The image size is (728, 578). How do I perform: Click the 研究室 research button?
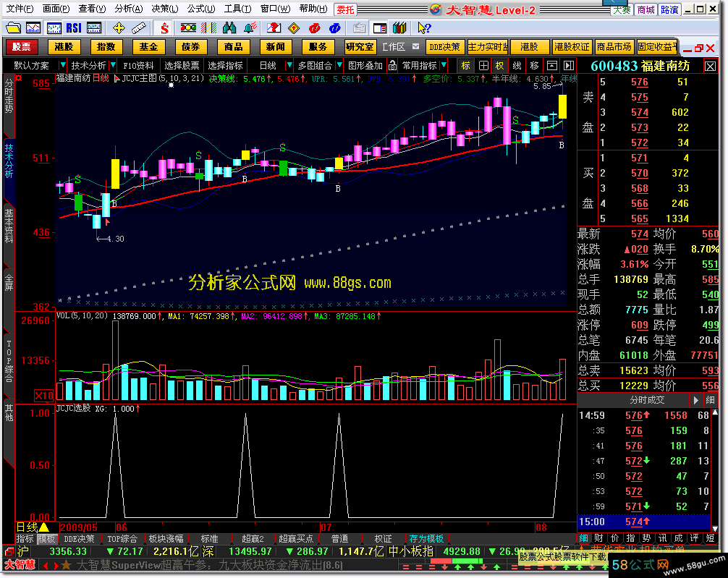tap(360, 47)
